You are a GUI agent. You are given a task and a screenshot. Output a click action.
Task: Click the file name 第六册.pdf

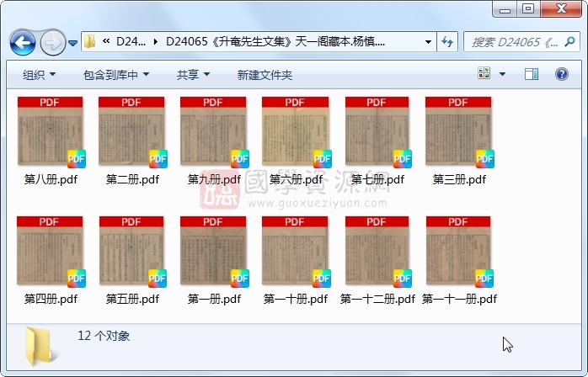[x=296, y=179]
